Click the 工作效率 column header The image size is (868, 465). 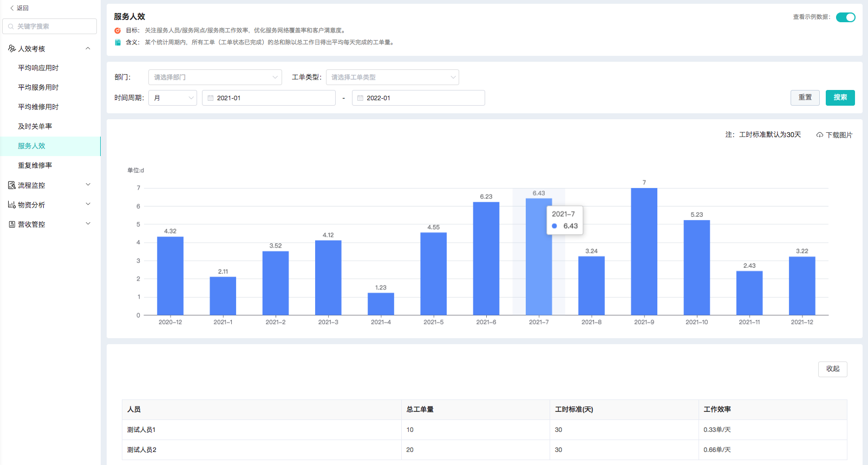(773, 410)
